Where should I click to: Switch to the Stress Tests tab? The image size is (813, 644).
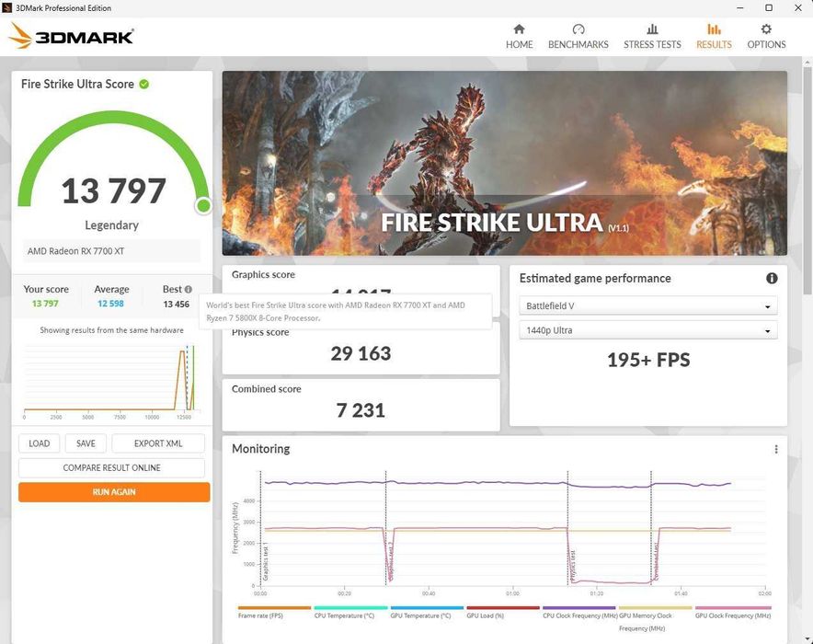[x=652, y=37]
